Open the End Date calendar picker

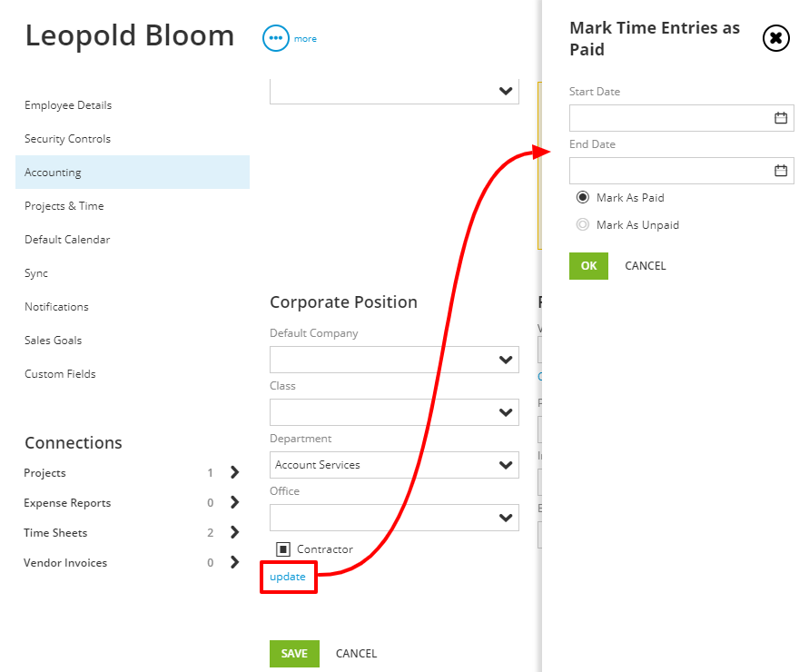tap(781, 171)
